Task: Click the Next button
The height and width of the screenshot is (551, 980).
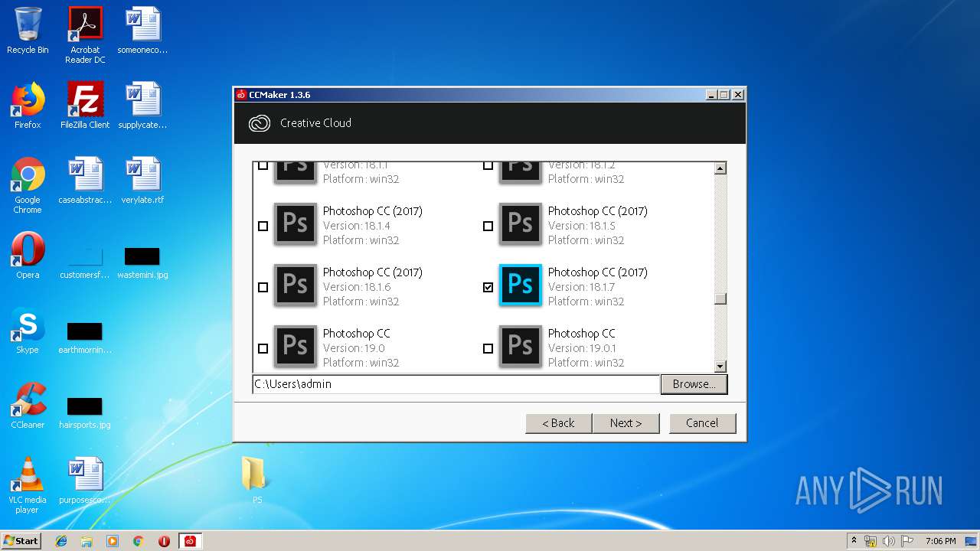Action: (x=626, y=423)
